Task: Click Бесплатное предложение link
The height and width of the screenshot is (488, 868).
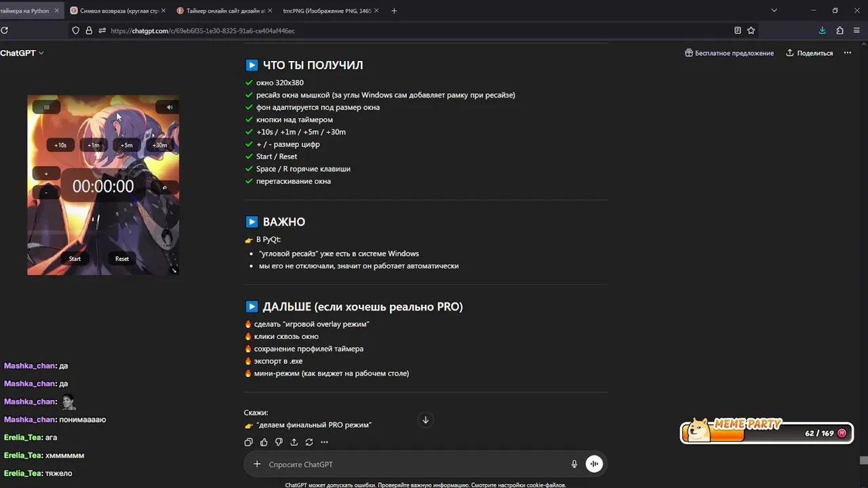Action: pos(729,53)
